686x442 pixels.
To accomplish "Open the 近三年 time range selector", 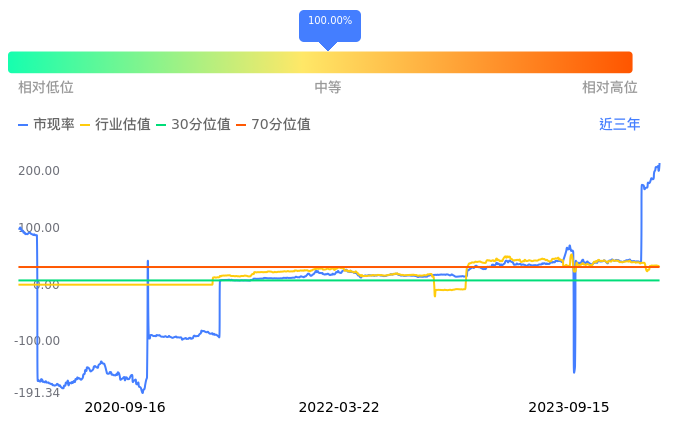I will pos(619,125).
